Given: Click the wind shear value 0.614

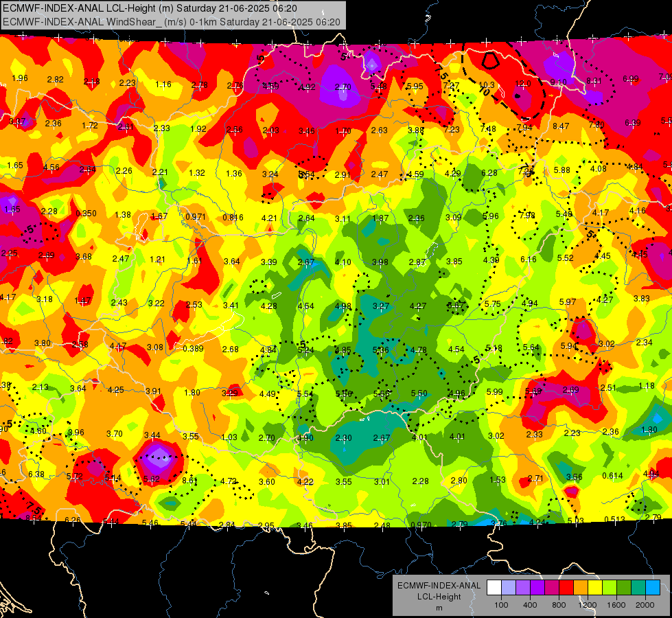Looking at the screenshot, I should click(x=613, y=475).
